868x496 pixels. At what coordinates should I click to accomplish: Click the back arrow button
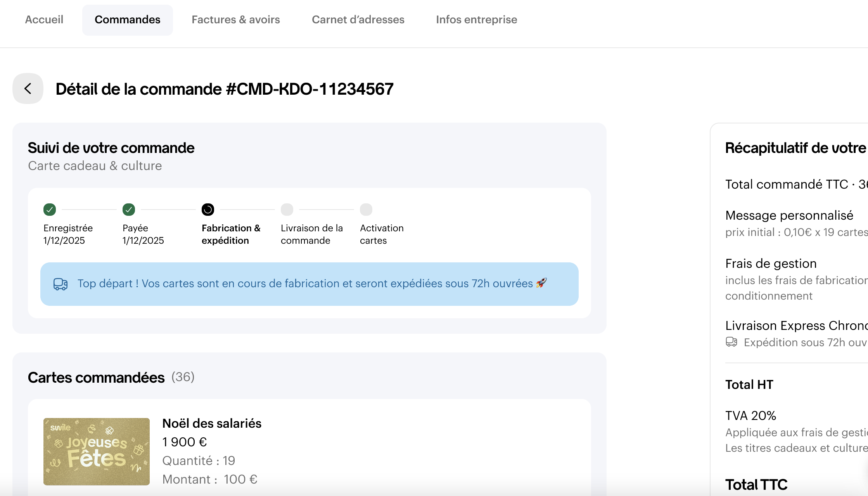click(x=28, y=88)
